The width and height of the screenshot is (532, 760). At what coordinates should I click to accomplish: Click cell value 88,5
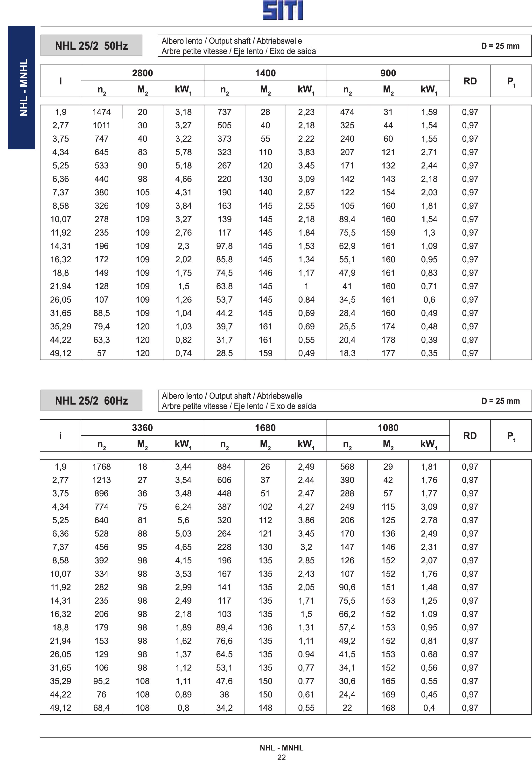tap(102, 313)
